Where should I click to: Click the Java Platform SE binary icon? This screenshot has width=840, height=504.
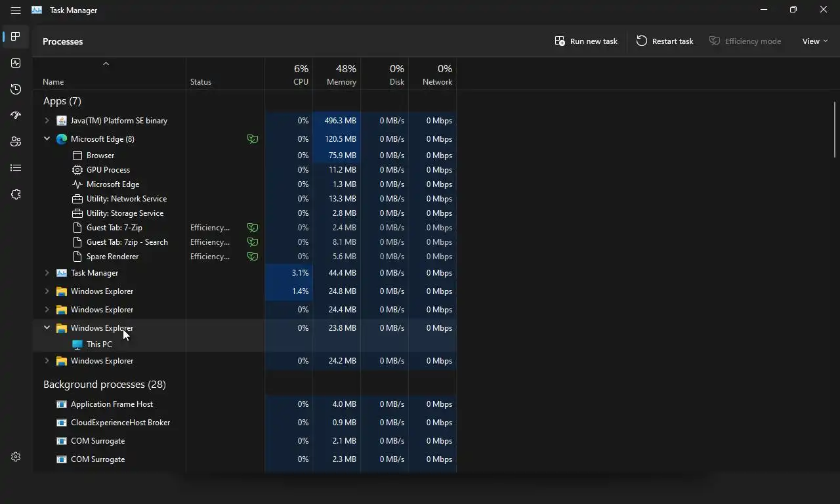tap(62, 121)
